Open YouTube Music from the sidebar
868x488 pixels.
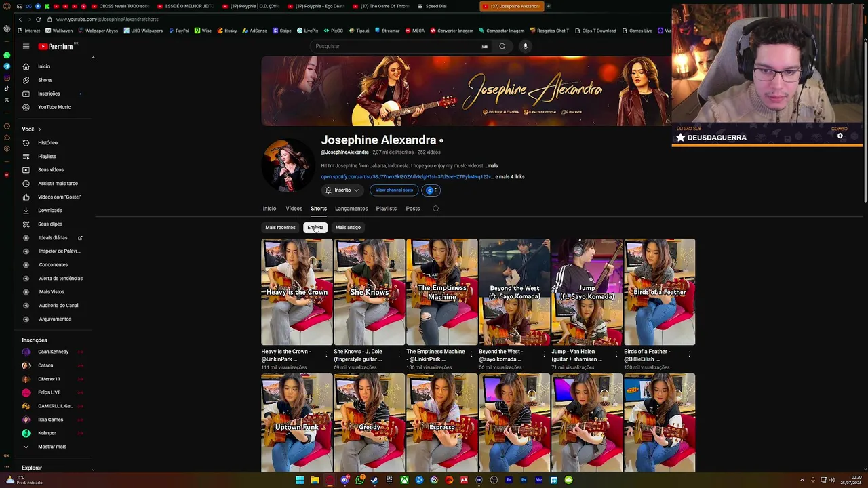(54, 107)
